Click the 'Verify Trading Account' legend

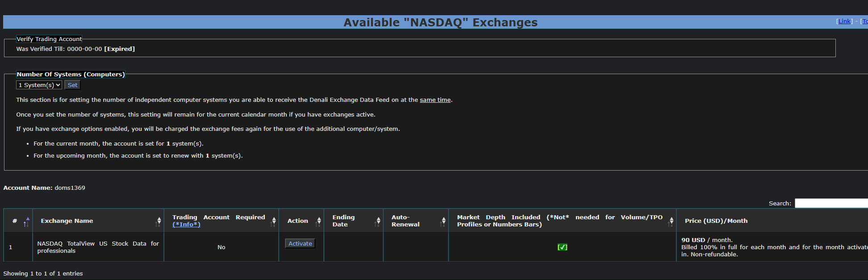click(x=49, y=39)
